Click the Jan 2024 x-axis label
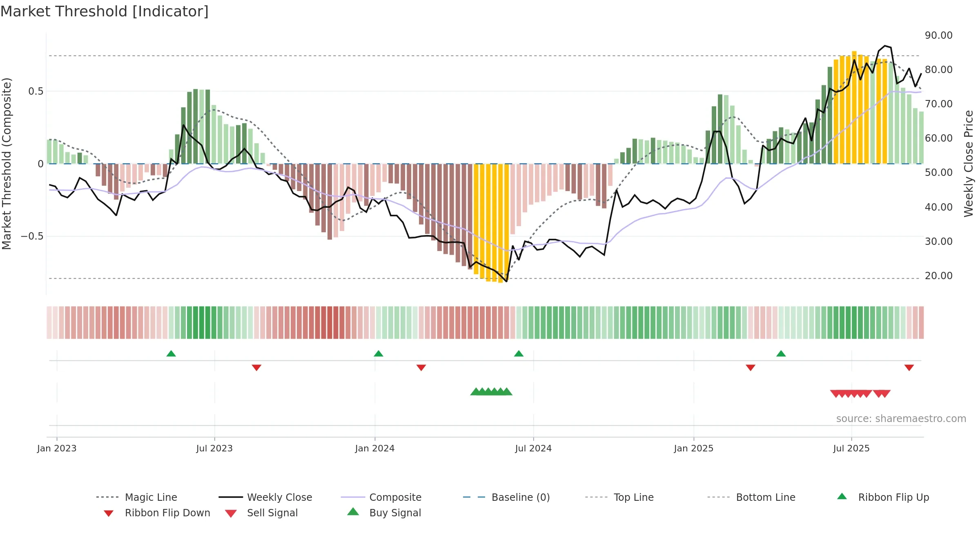 pos(375,448)
